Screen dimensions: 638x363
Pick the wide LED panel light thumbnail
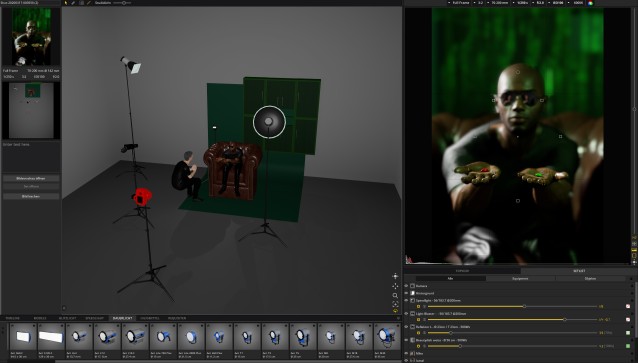click(x=51, y=337)
